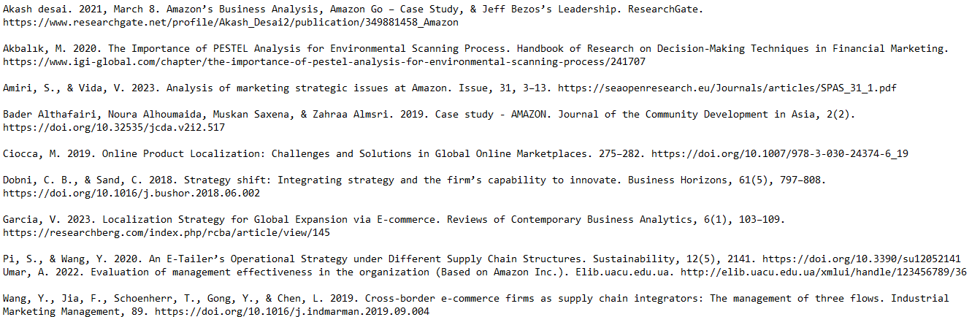
Task: Click the author name 'Akash desai'
Action: point(35,9)
